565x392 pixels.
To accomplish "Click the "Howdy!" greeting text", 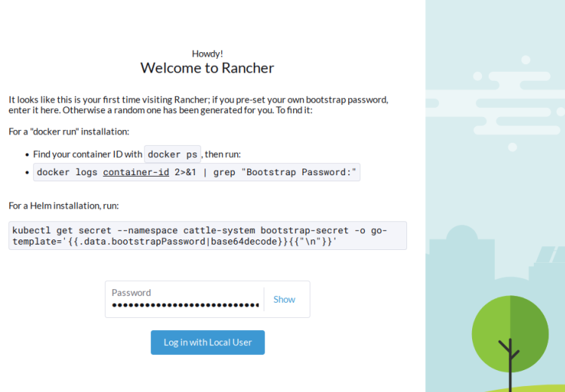I will tap(207, 54).
